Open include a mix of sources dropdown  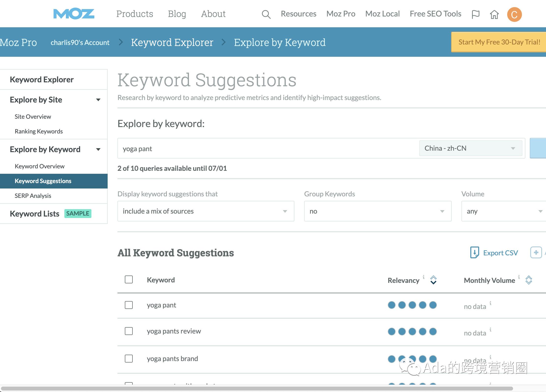pos(205,211)
